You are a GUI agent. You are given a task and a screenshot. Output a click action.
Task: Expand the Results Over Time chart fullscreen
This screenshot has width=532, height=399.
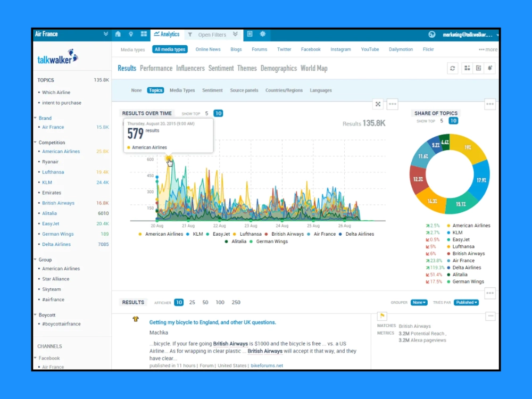point(378,104)
